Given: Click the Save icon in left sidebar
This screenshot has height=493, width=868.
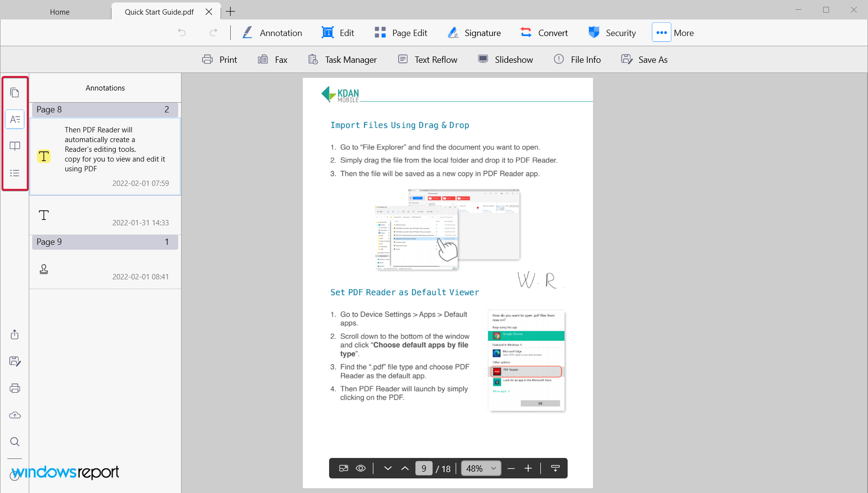Looking at the screenshot, I should [15, 361].
